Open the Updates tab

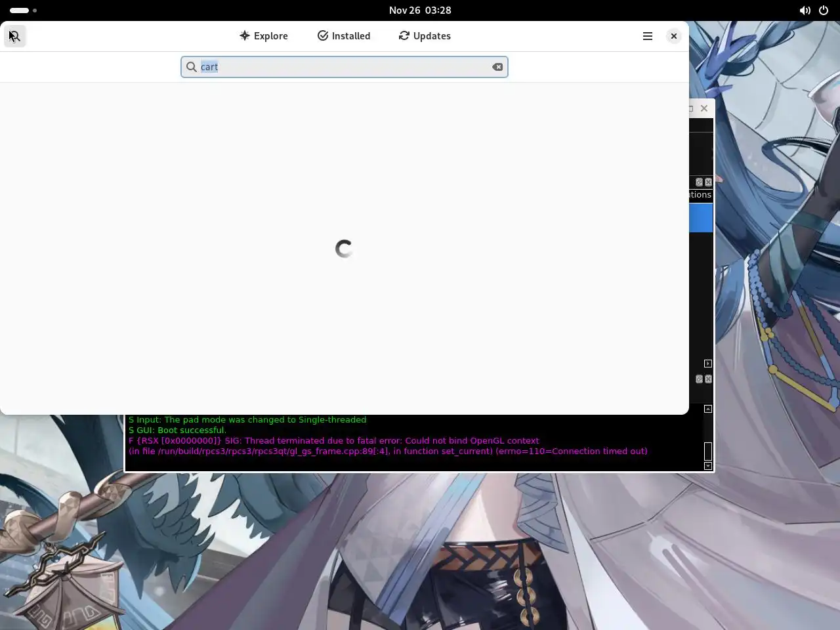point(425,36)
